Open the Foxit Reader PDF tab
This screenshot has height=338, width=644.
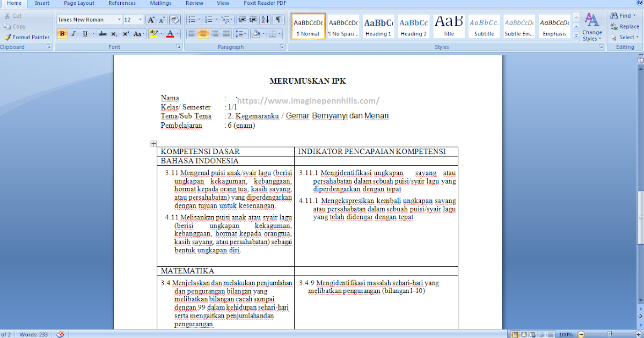(x=265, y=3)
